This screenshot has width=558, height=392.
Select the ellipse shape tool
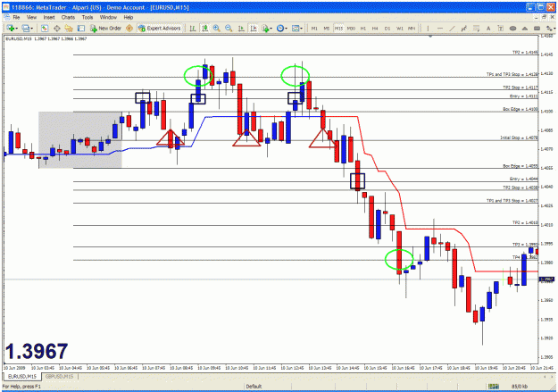(512, 28)
